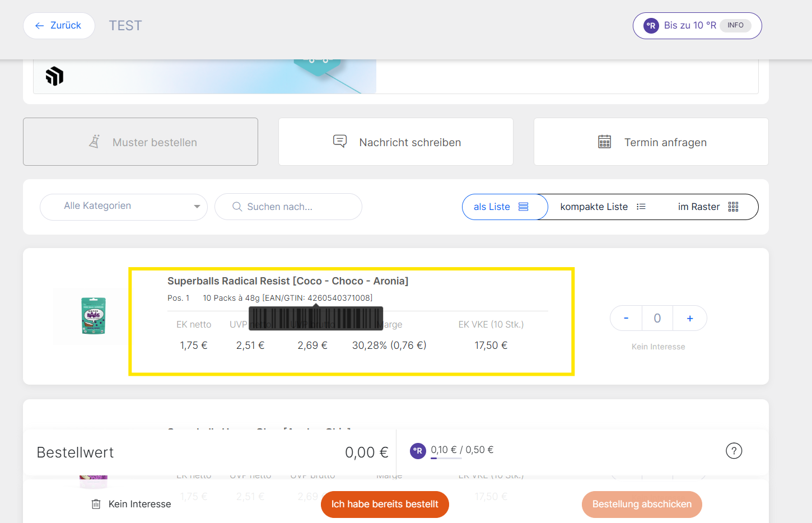Viewport: 812px width, 523px height.
Task: Click the speech bubble message icon
Action: coord(340,141)
